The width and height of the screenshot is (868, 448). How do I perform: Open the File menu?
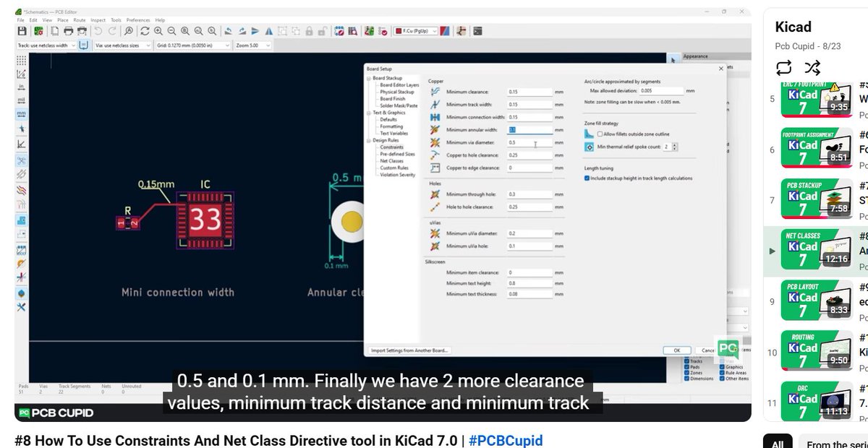pyautogui.click(x=20, y=20)
